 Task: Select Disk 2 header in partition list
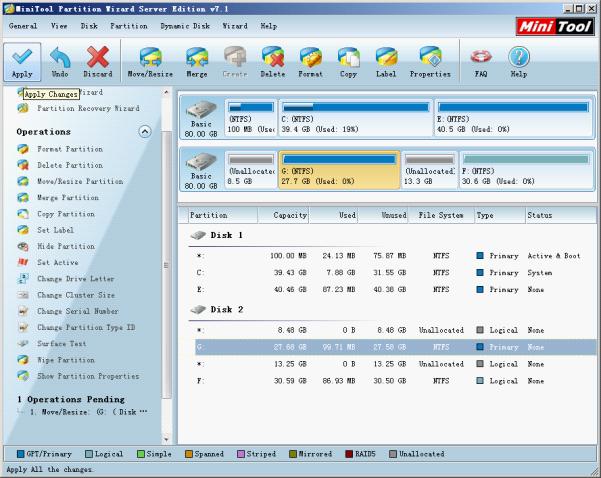(x=217, y=310)
